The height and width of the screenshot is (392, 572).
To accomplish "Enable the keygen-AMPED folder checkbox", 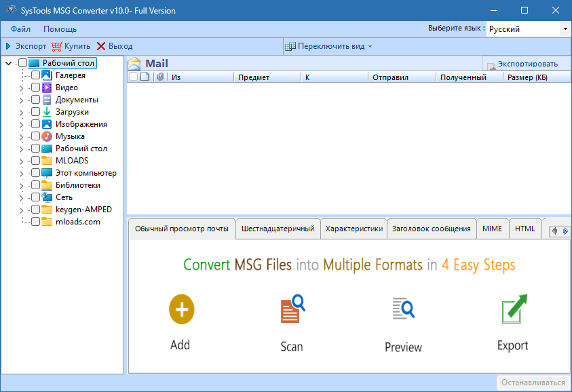I will tap(35, 210).
